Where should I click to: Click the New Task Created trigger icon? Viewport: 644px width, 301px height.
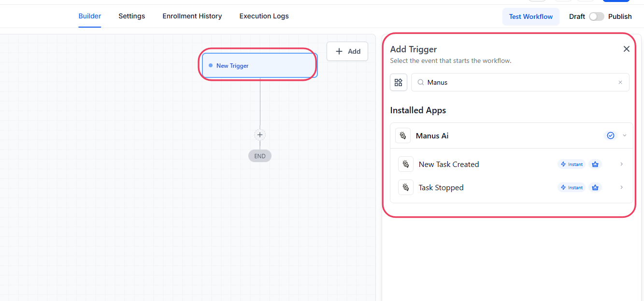coord(406,164)
